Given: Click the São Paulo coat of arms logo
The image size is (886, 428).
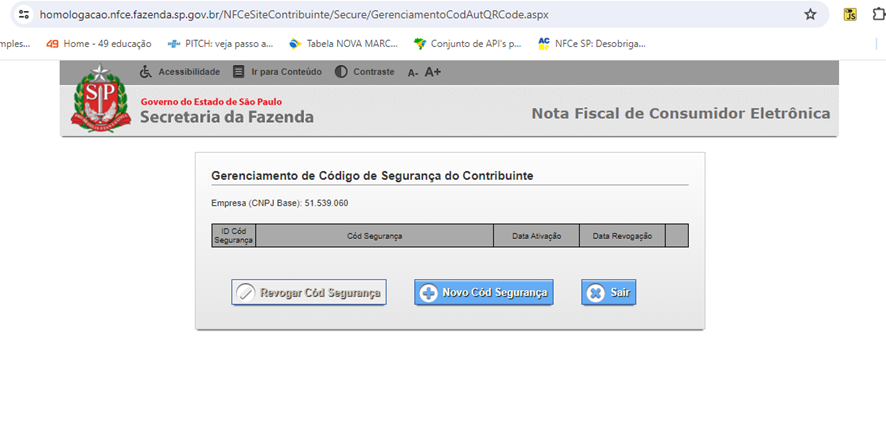Looking at the screenshot, I should (101, 98).
